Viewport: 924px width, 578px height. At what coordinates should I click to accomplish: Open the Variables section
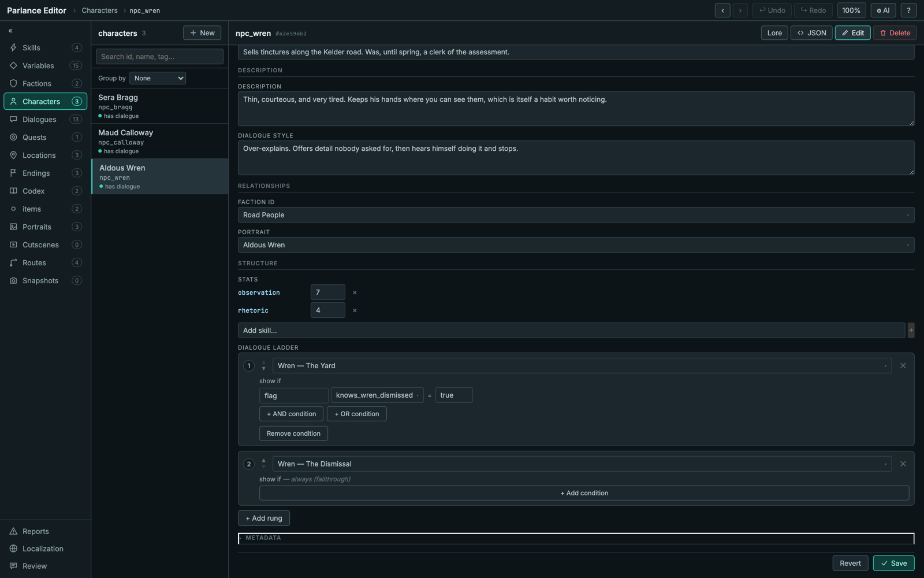[45, 66]
